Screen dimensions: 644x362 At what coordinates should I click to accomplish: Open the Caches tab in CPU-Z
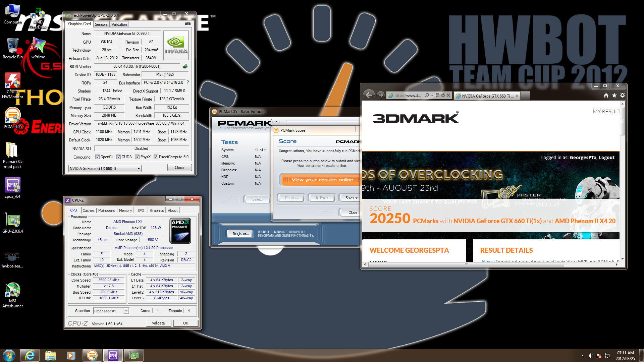click(x=89, y=210)
